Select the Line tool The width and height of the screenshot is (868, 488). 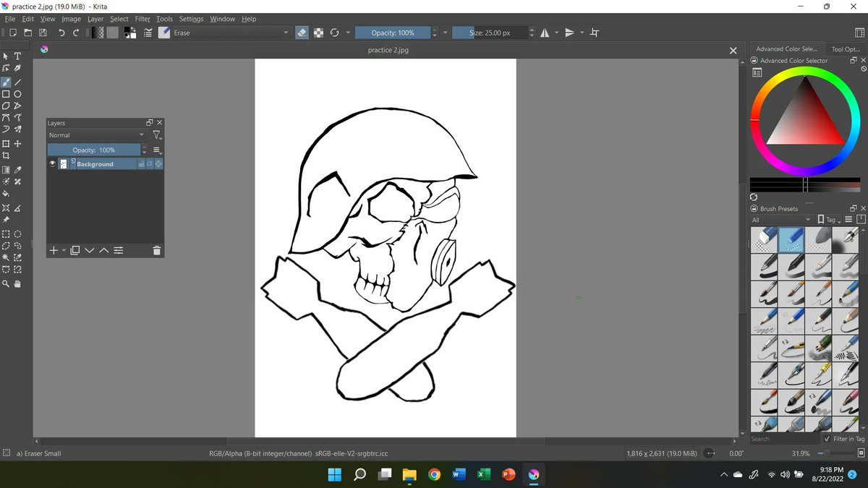pos(17,82)
